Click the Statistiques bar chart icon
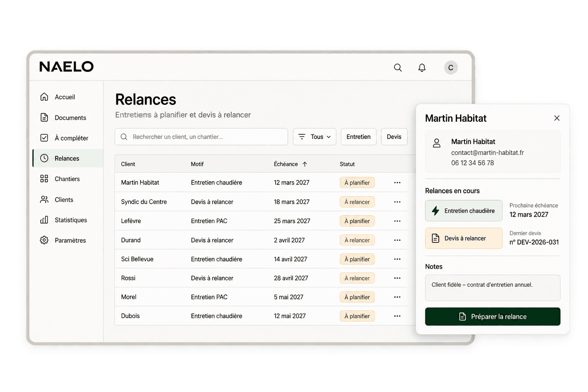This screenshot has height=392, width=588. 44,220
